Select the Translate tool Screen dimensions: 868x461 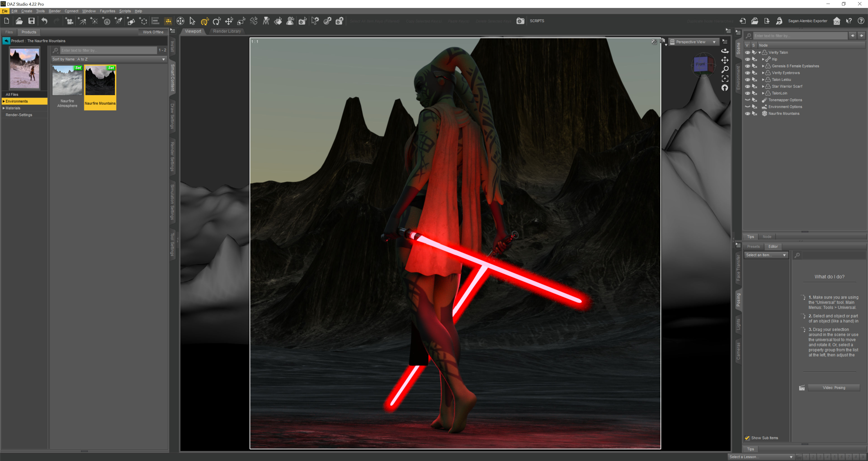(229, 21)
